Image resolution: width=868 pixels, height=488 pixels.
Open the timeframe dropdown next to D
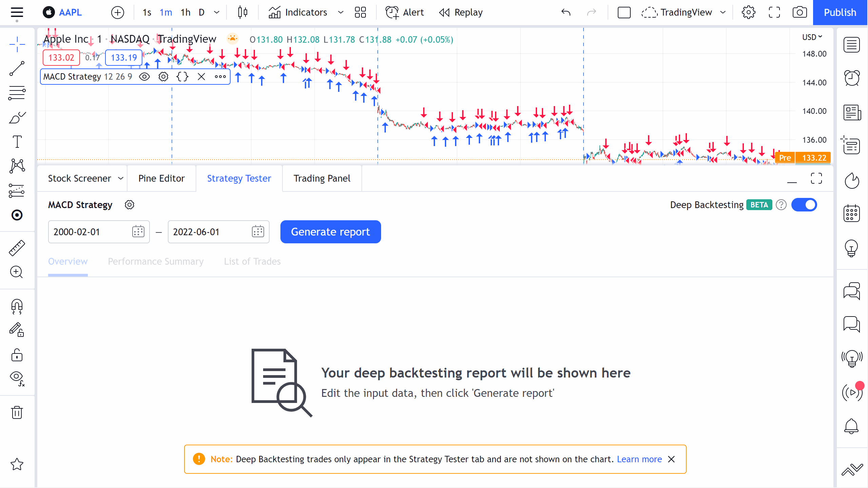point(216,12)
